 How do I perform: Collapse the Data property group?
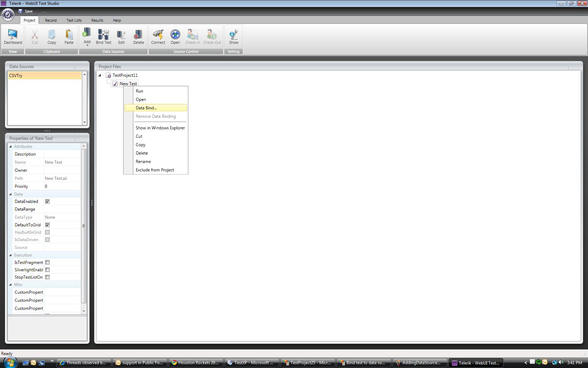10,194
